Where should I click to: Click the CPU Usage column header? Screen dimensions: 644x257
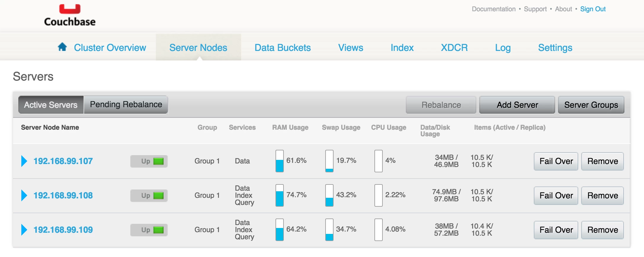389,127
